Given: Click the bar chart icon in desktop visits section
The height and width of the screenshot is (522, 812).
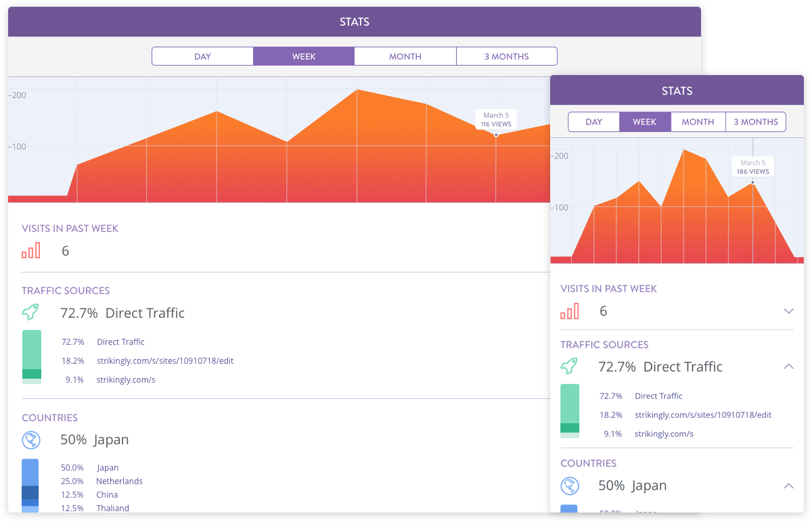Looking at the screenshot, I should coord(31,251).
